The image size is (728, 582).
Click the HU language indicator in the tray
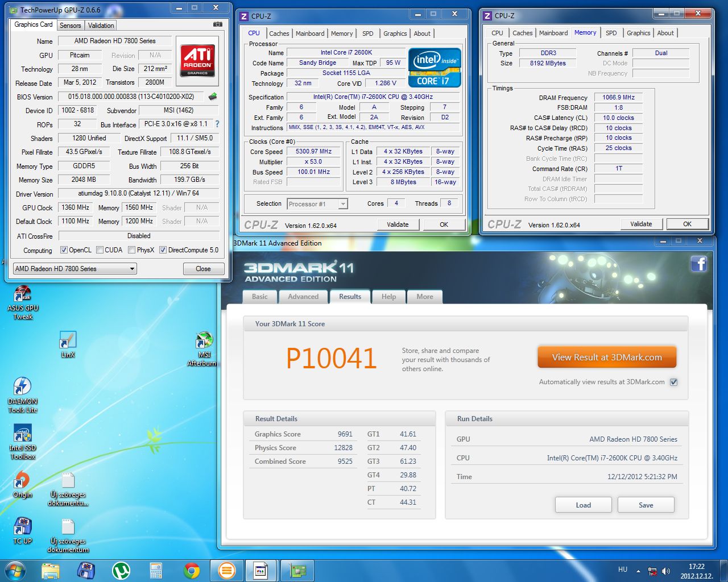(x=623, y=569)
